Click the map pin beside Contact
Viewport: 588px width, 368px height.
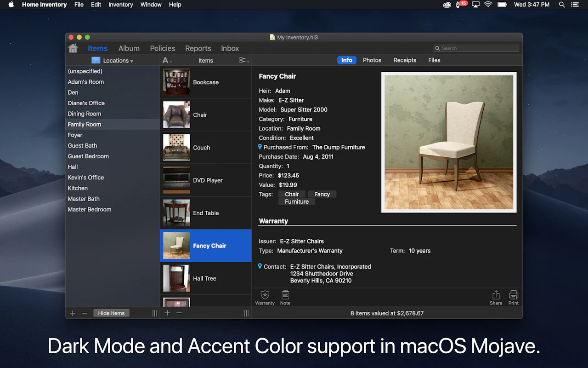click(x=260, y=266)
